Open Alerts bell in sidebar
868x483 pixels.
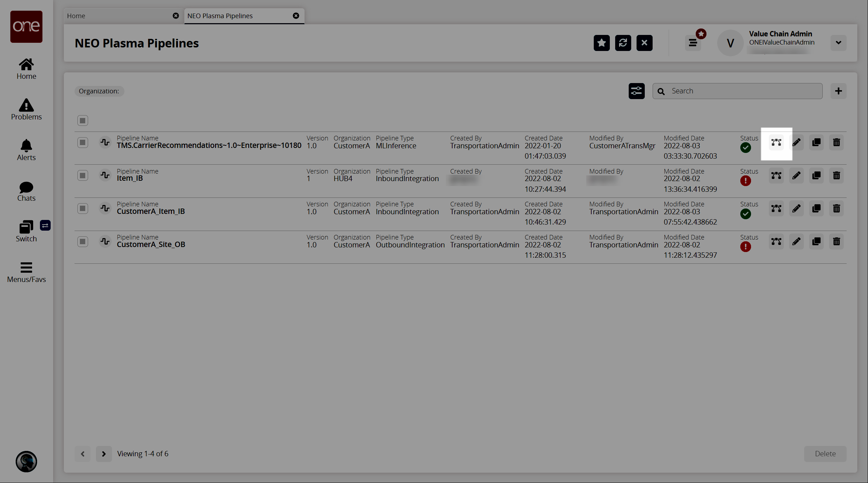[x=26, y=150]
